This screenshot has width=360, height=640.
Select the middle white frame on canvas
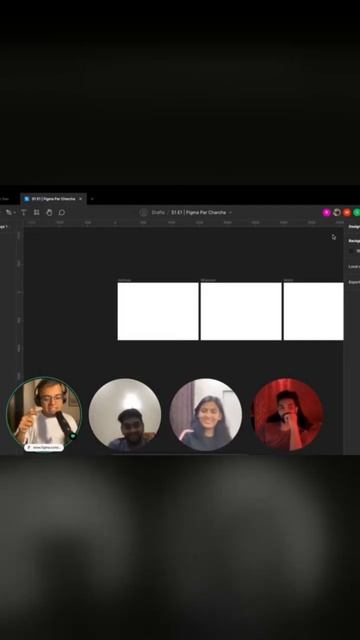tap(241, 311)
